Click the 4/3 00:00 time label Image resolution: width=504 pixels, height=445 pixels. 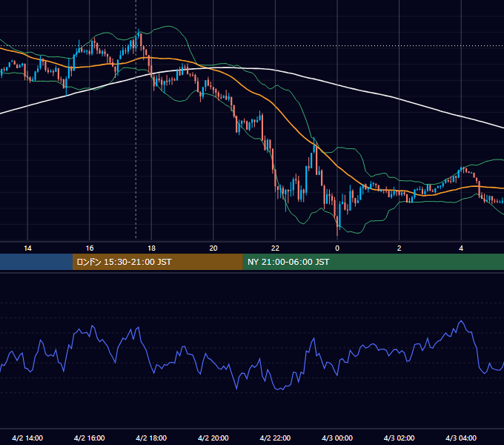point(337,438)
